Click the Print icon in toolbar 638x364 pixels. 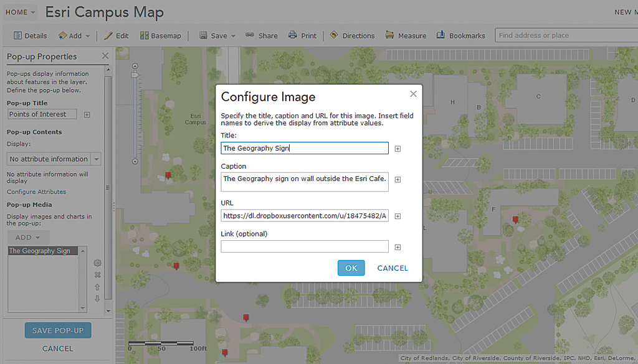point(292,35)
